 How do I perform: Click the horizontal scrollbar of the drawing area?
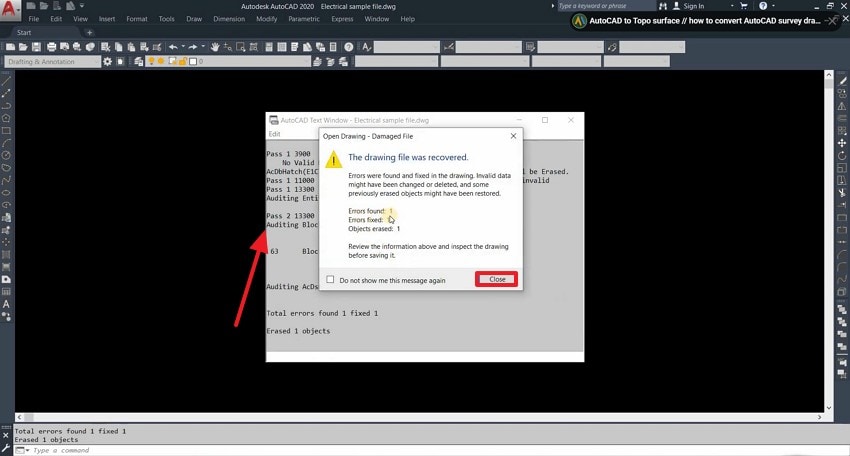[419, 417]
